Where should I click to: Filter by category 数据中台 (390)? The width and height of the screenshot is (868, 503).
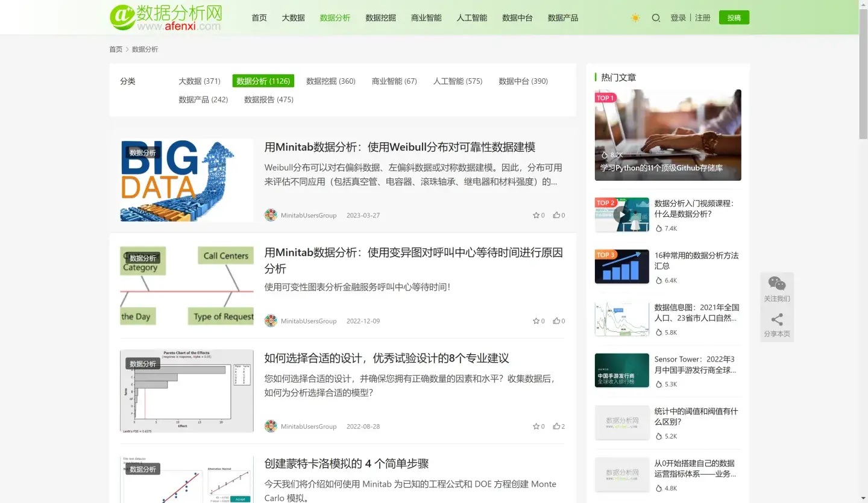[523, 81]
